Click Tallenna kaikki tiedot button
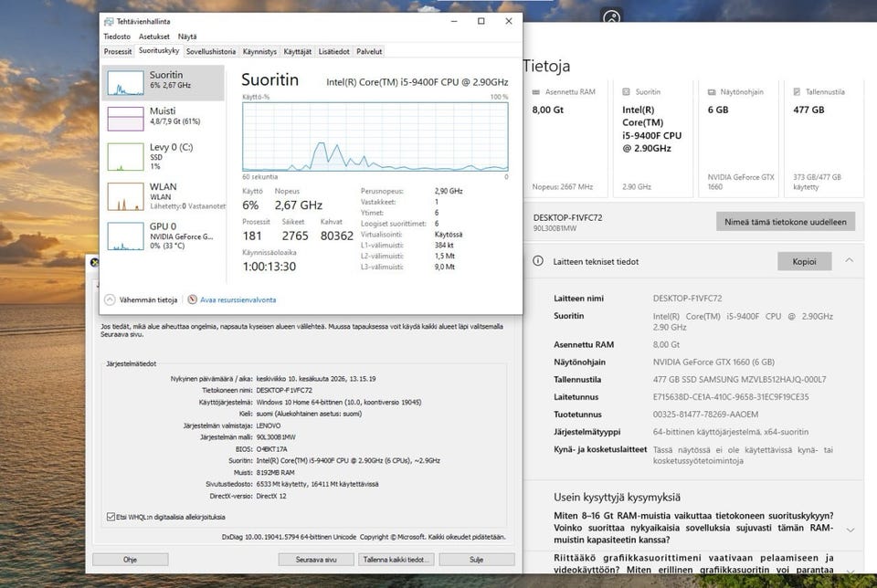 [x=396, y=559]
